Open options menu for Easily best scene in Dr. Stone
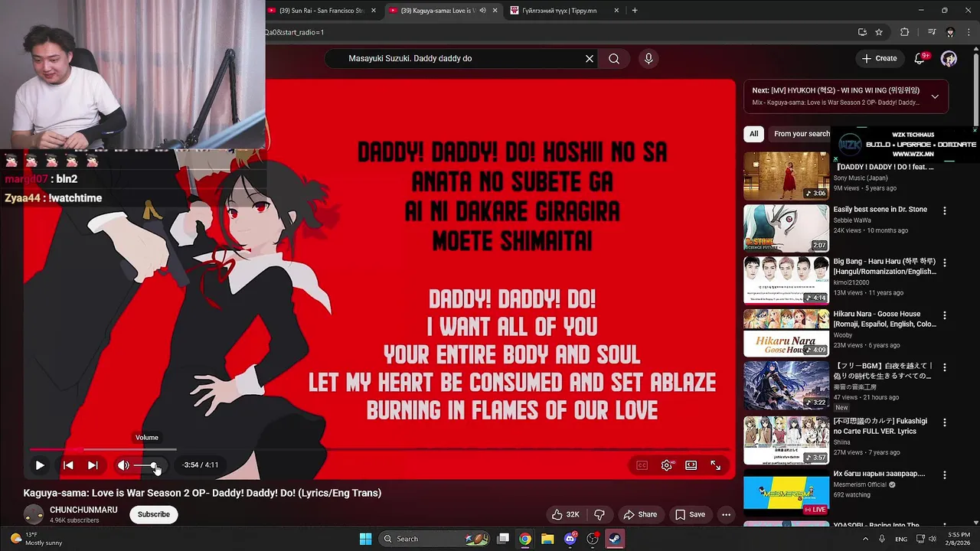Screen dimensions: 980x551 click(945, 210)
